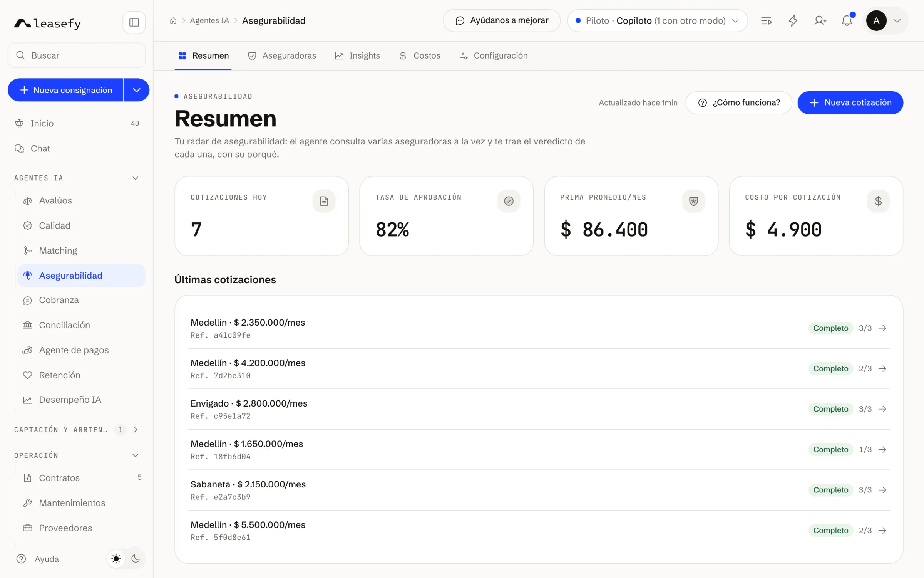
Task: Open the lightning bolt quick actions
Action: tap(793, 21)
